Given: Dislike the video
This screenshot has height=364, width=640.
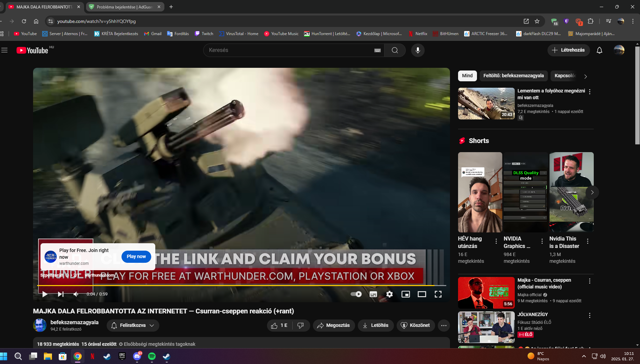Looking at the screenshot, I should 301,326.
